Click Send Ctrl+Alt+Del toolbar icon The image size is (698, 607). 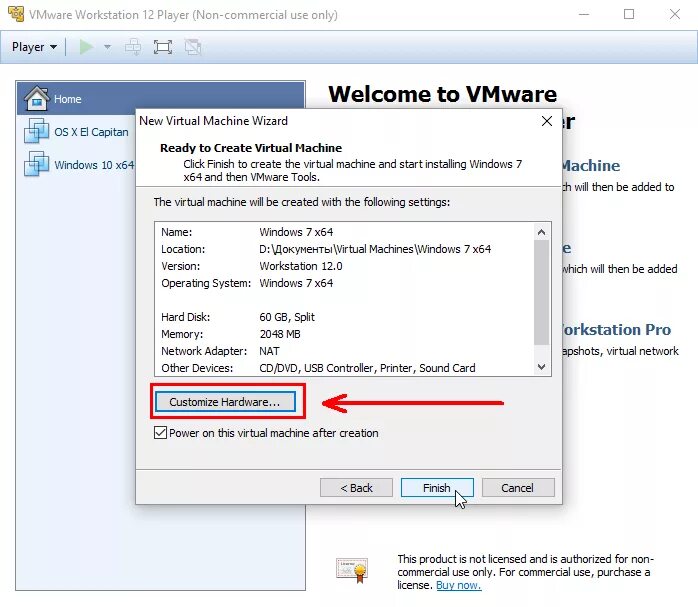coord(133,47)
